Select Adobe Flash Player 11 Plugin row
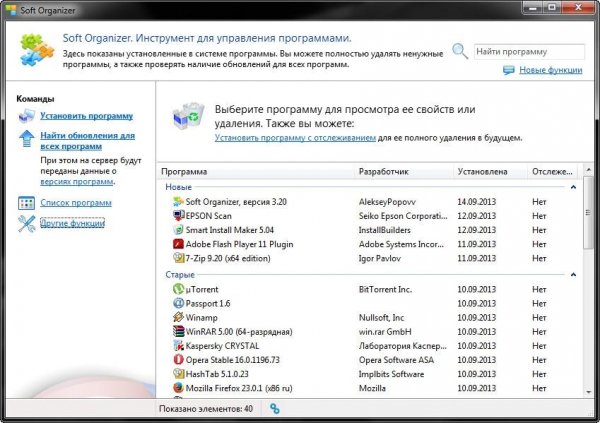 click(240, 244)
